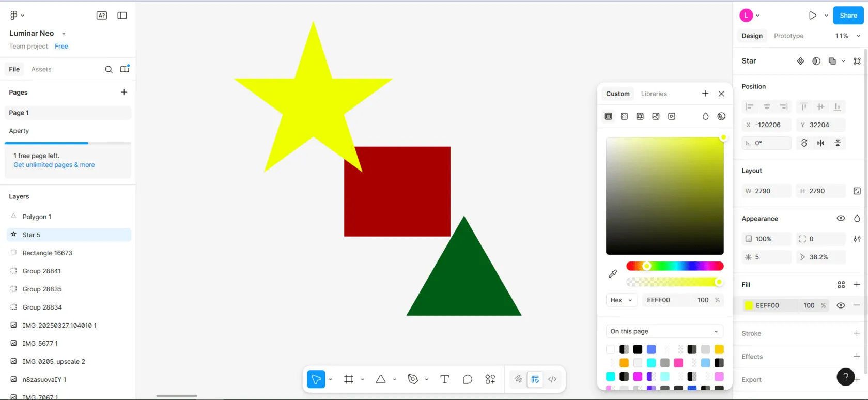This screenshot has height=400, width=868.
Task: Select the Text tool
Action: pos(444,379)
